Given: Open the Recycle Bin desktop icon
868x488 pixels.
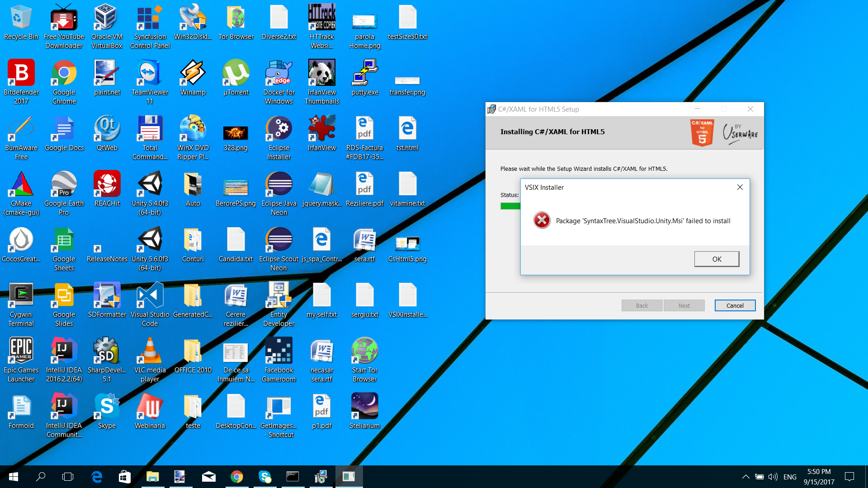Looking at the screenshot, I should [21, 23].
